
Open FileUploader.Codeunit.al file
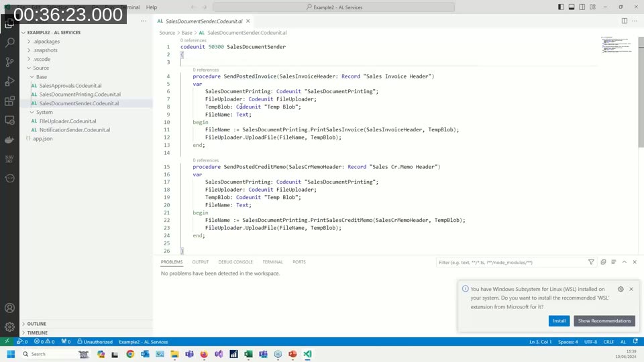[x=68, y=121]
